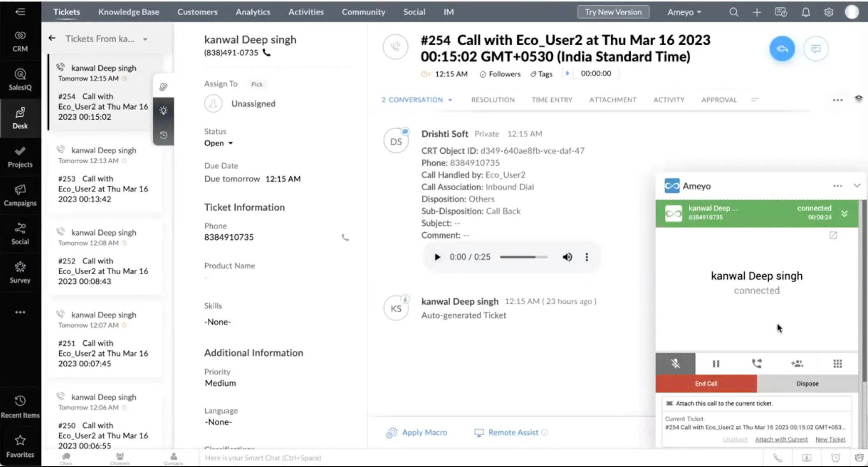
Task: Click phone icon next to 8384910735 field
Action: [x=345, y=237]
